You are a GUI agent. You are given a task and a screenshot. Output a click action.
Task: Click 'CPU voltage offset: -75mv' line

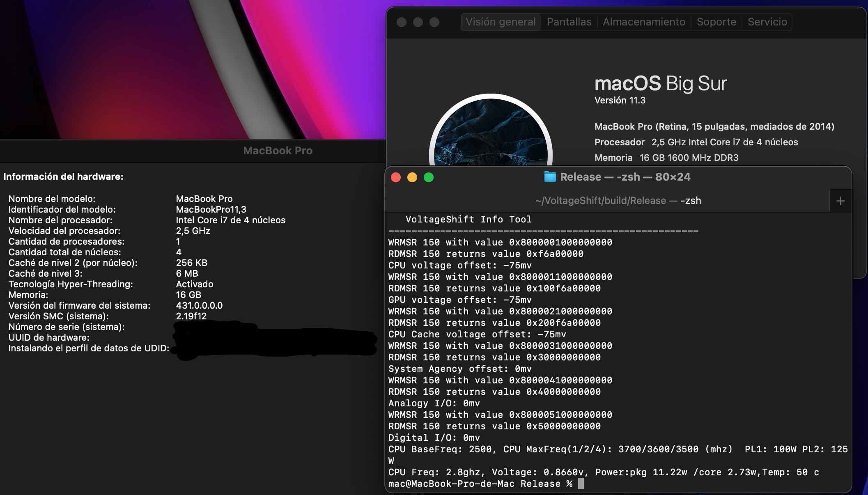tap(460, 265)
